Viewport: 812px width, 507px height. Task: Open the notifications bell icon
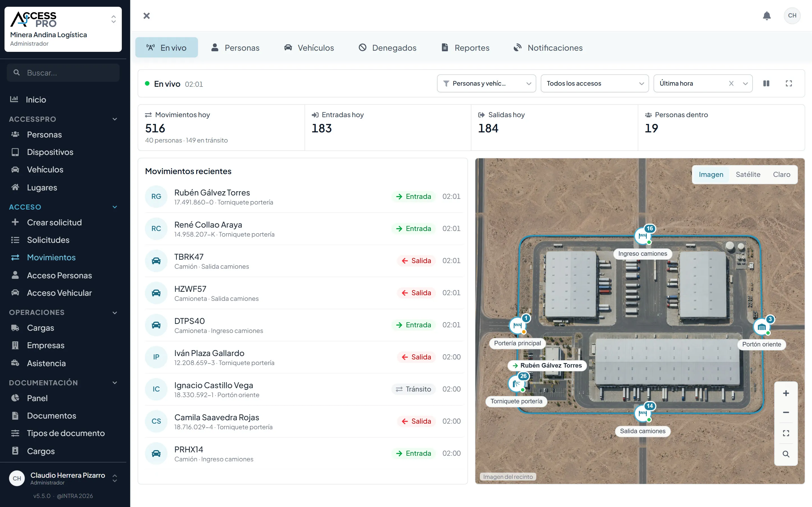[x=767, y=16]
